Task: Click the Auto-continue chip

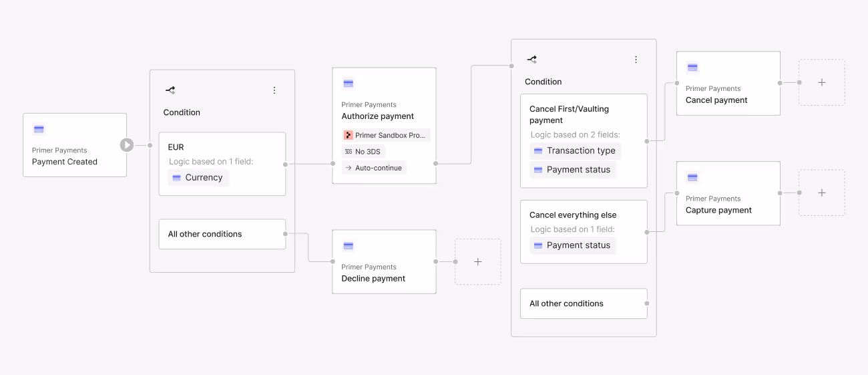Action: [374, 168]
